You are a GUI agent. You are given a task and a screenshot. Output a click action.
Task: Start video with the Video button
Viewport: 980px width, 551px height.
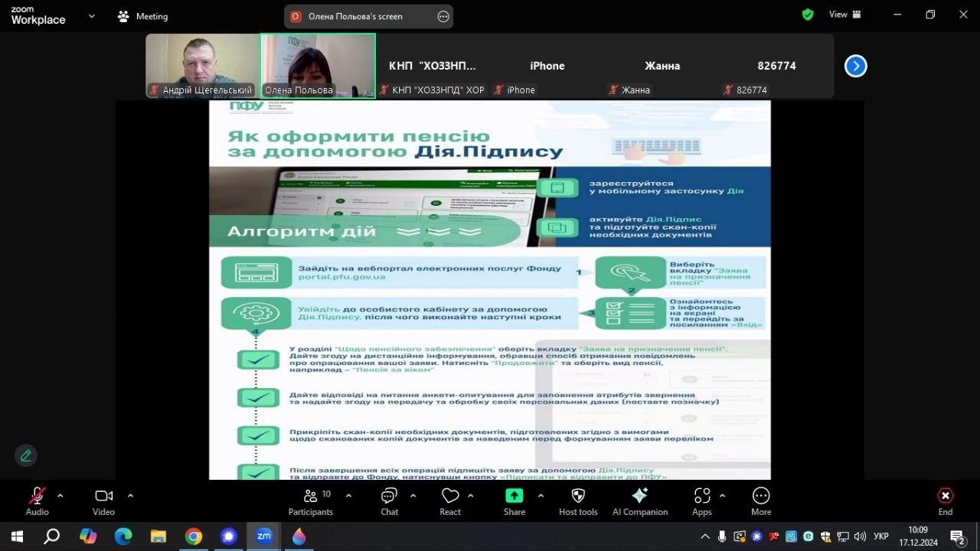(x=103, y=501)
